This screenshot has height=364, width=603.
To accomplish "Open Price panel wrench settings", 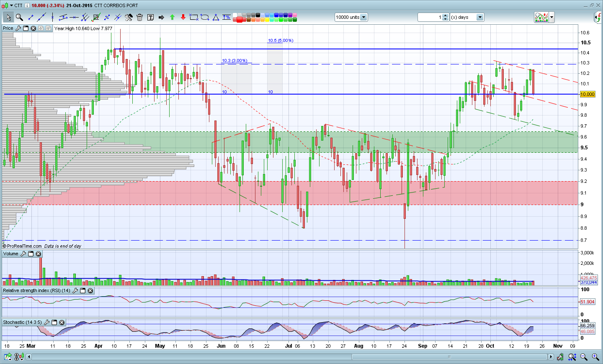I will point(18,28).
